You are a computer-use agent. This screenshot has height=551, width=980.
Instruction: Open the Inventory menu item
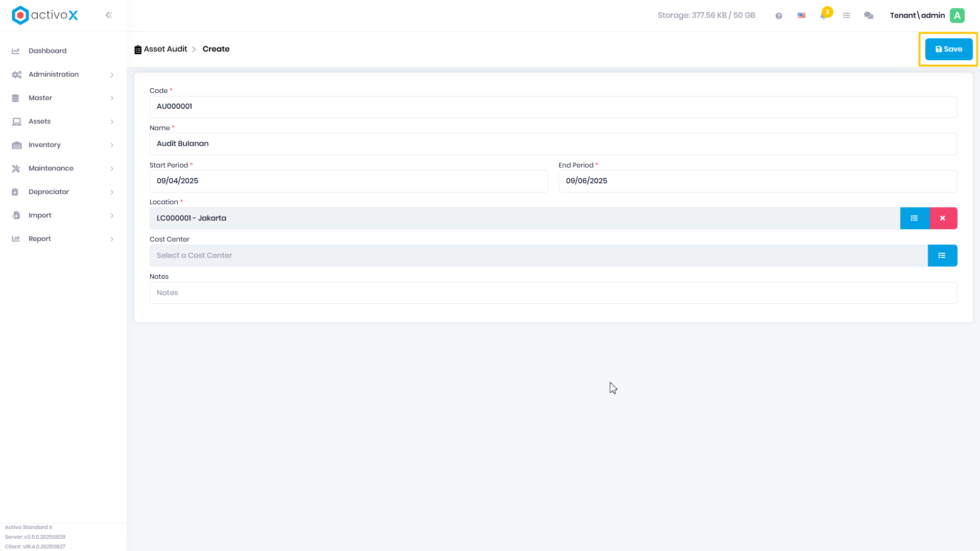tap(63, 145)
